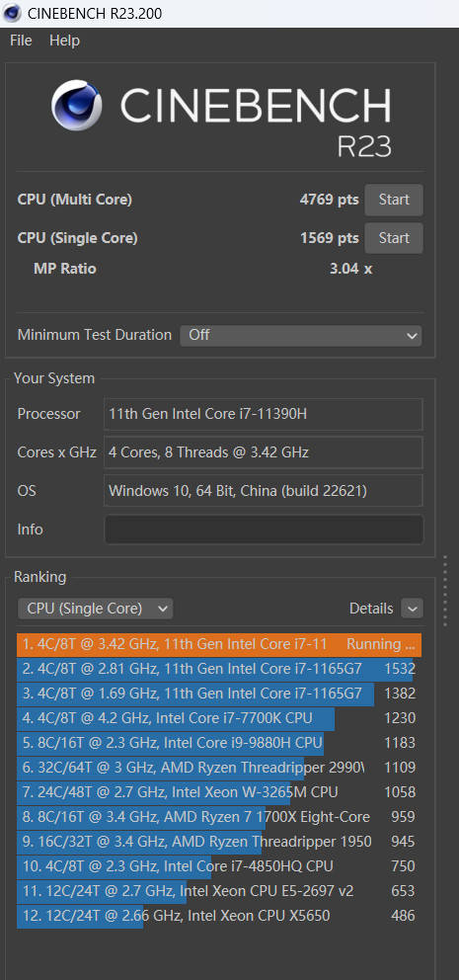
Task: Click the OS information field
Action: 264,491
